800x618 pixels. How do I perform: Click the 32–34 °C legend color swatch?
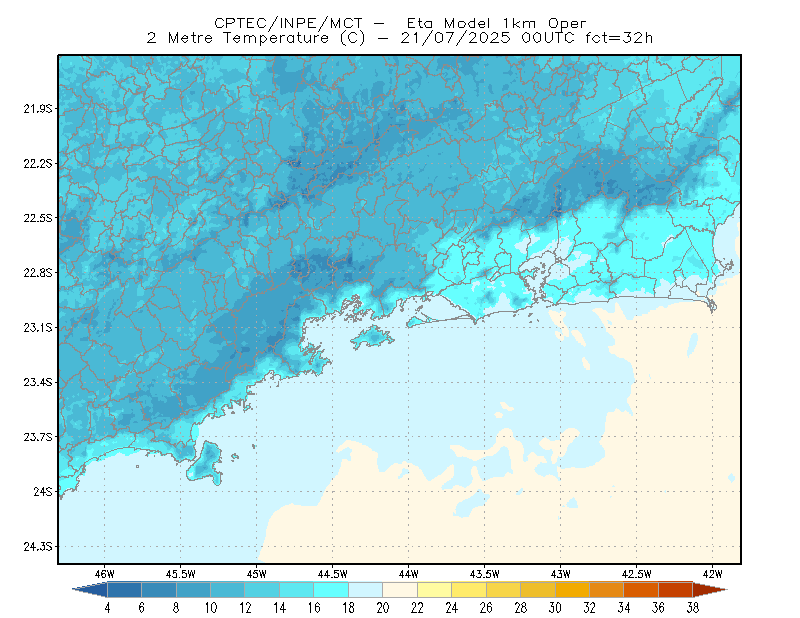(x=607, y=590)
